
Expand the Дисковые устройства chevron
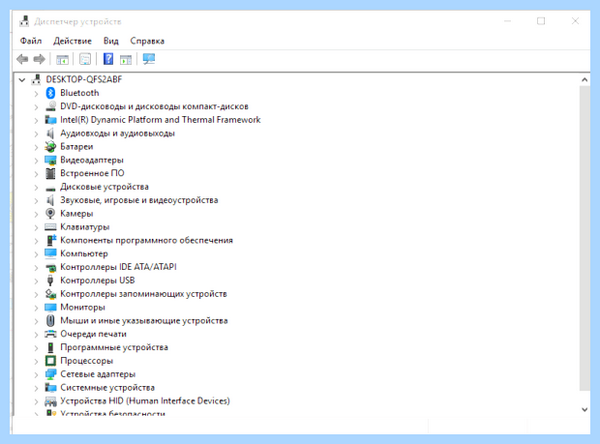[x=36, y=187]
